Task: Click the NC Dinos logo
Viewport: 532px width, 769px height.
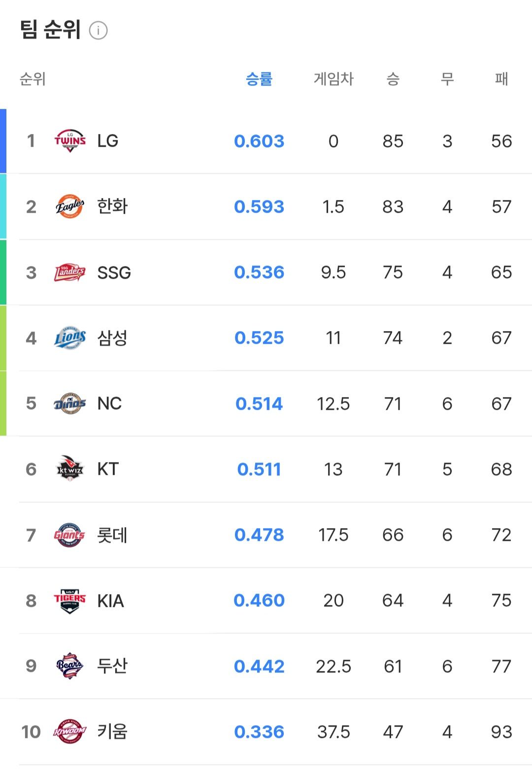Action: pyautogui.click(x=69, y=404)
